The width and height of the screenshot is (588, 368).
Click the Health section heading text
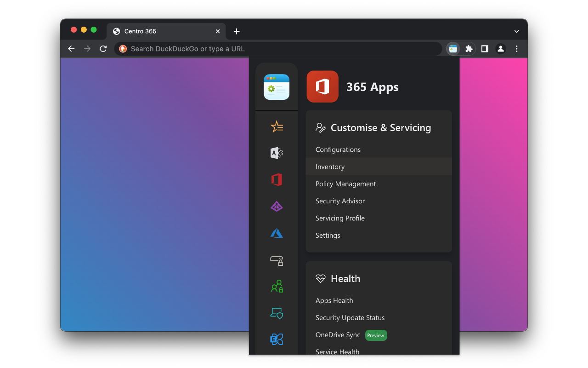coord(345,279)
